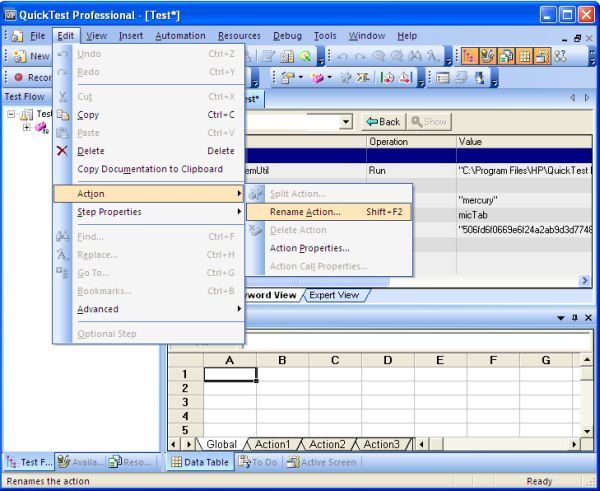Open the dropdown arrow next to Insert Checkpoint

click(300, 78)
